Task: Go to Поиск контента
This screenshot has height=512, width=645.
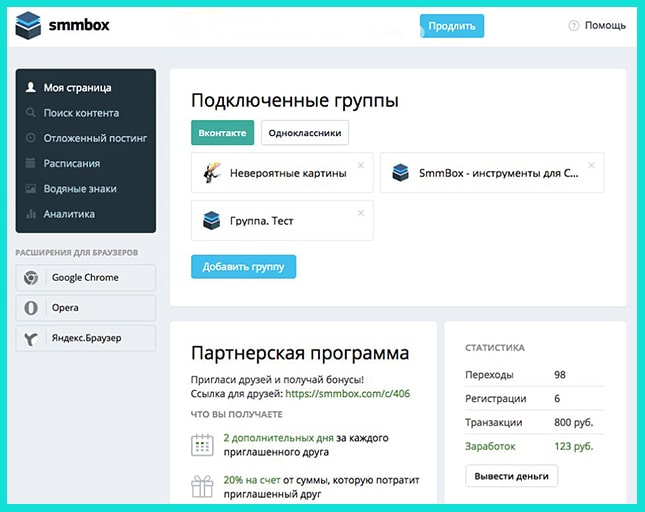Action: (x=81, y=113)
